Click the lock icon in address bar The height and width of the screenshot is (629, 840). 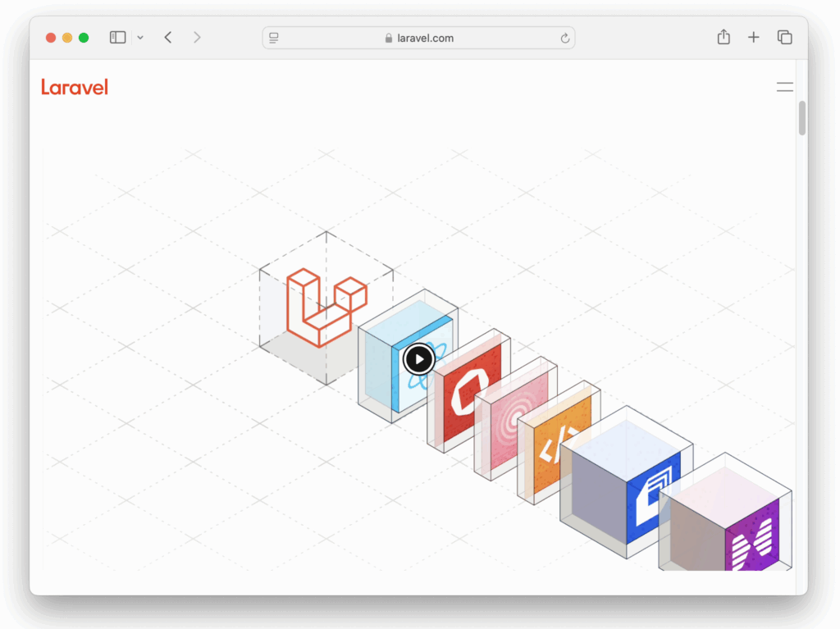click(388, 38)
